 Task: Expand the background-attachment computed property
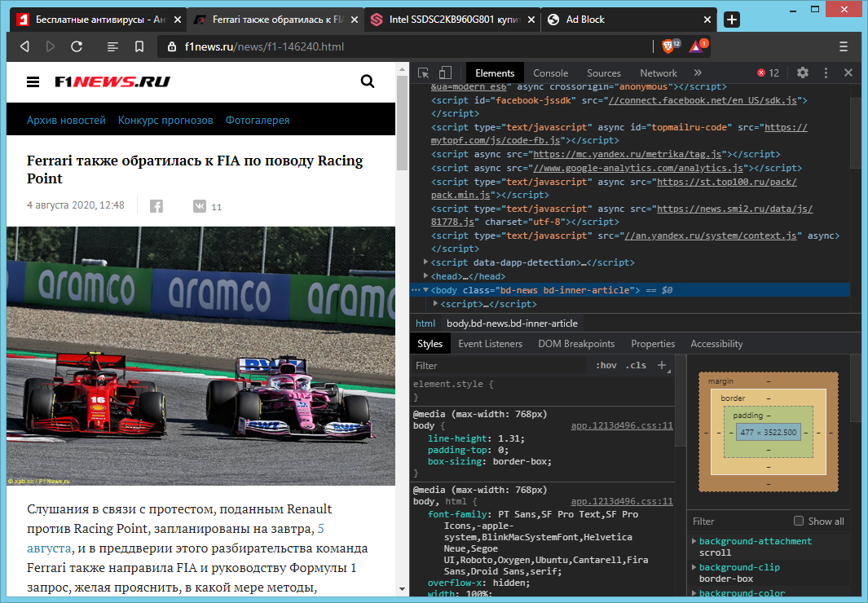(x=694, y=541)
